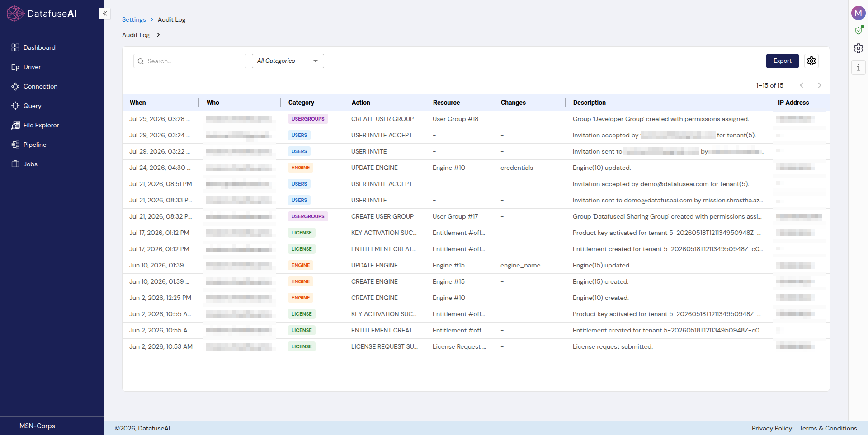
Task: Sort by the Action column header
Action: (x=361, y=103)
